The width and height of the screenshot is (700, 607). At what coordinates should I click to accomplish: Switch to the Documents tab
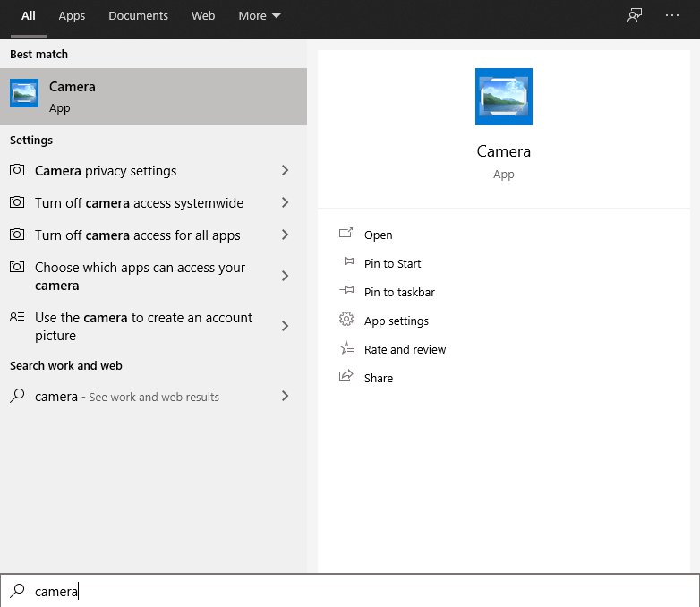coord(139,15)
